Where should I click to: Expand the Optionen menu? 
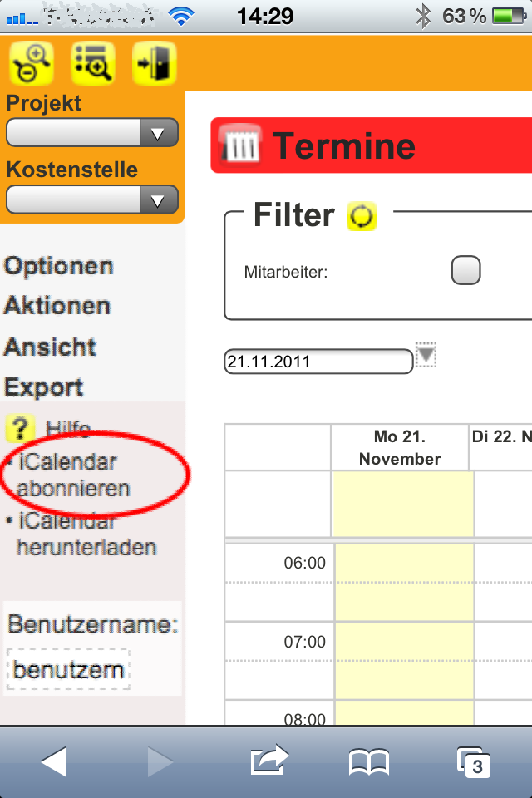tap(58, 267)
